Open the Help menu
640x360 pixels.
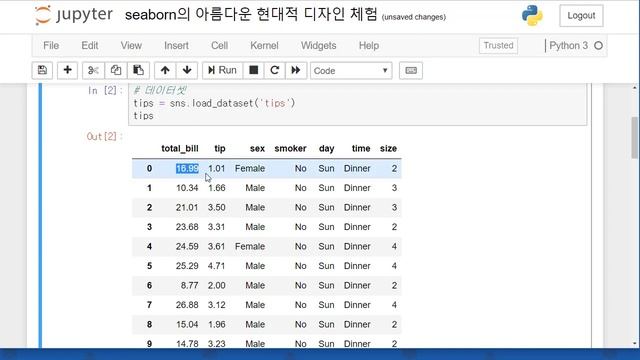[369, 45]
